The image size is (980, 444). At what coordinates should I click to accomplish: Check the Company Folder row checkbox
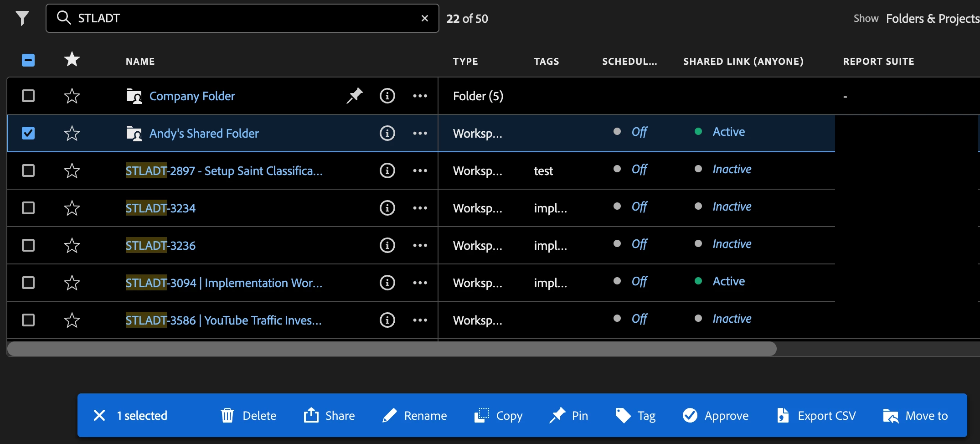click(x=28, y=96)
